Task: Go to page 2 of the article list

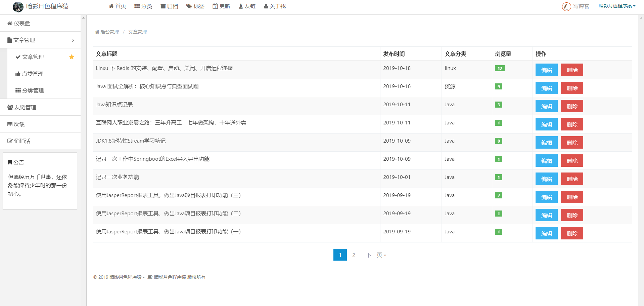Action: coord(354,255)
